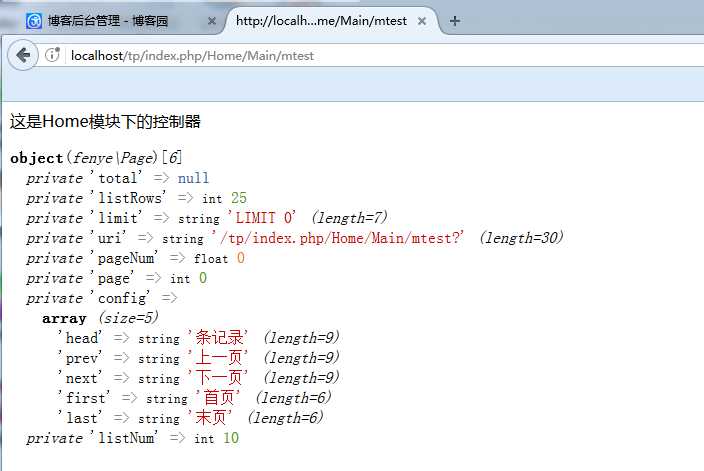Click the '首页' string value
This screenshot has height=471, width=704.
(x=219, y=398)
